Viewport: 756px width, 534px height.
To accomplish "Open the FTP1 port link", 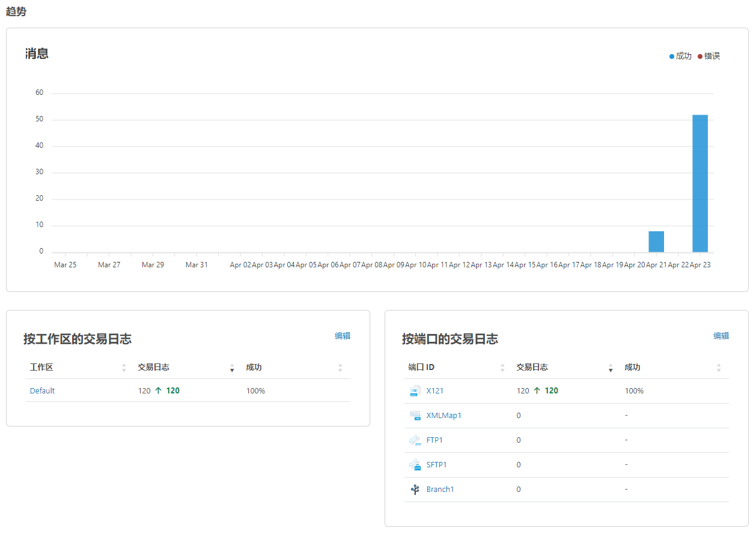I will (x=434, y=440).
